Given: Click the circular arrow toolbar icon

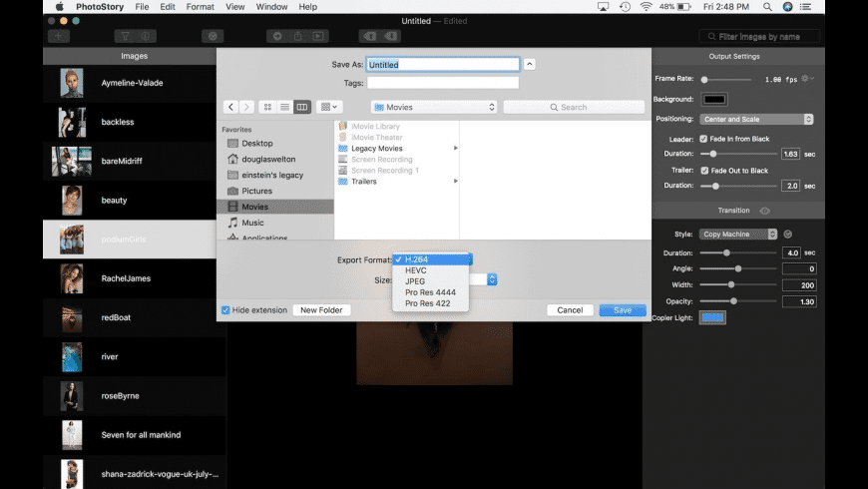Looking at the screenshot, I should [277, 36].
